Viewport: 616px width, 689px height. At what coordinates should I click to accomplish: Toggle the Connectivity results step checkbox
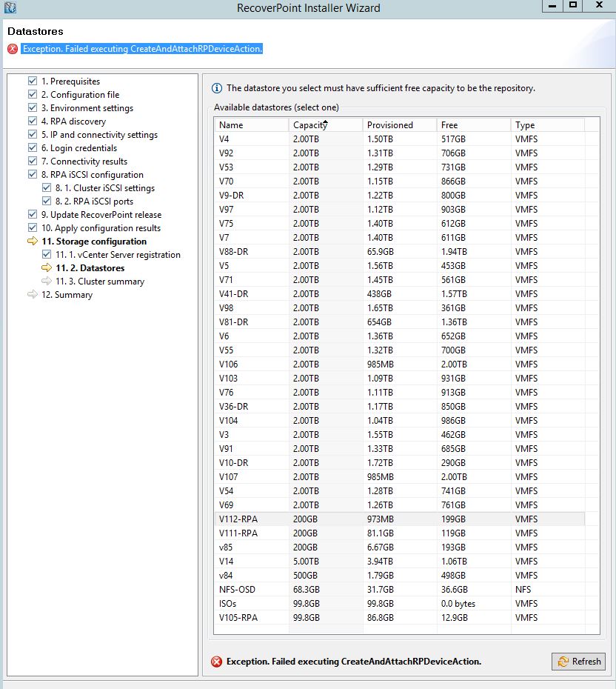[33, 161]
